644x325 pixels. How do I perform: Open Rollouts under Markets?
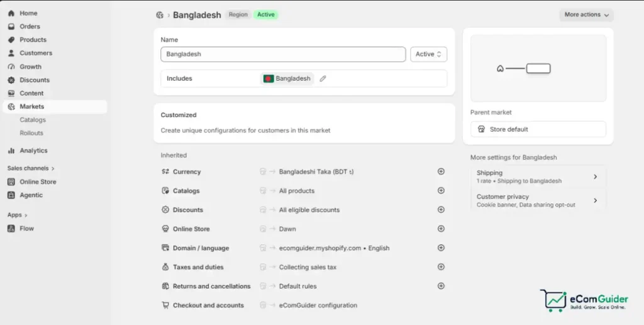pos(31,133)
